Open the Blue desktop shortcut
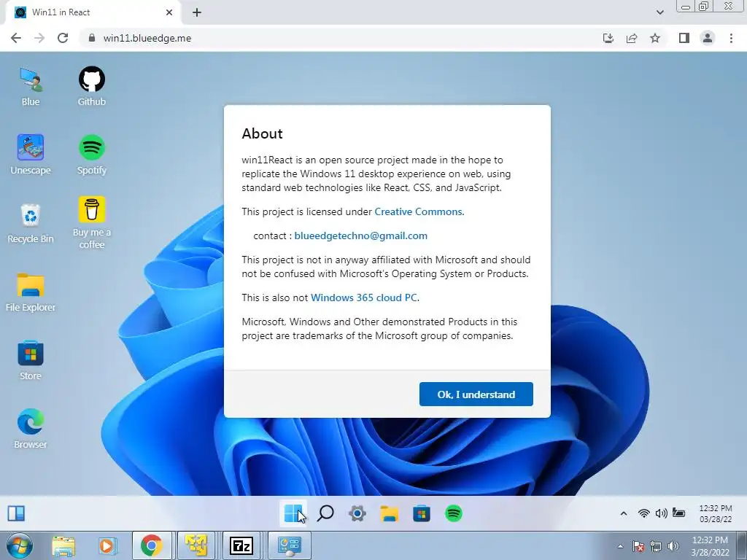This screenshot has height=560, width=747. tap(31, 86)
